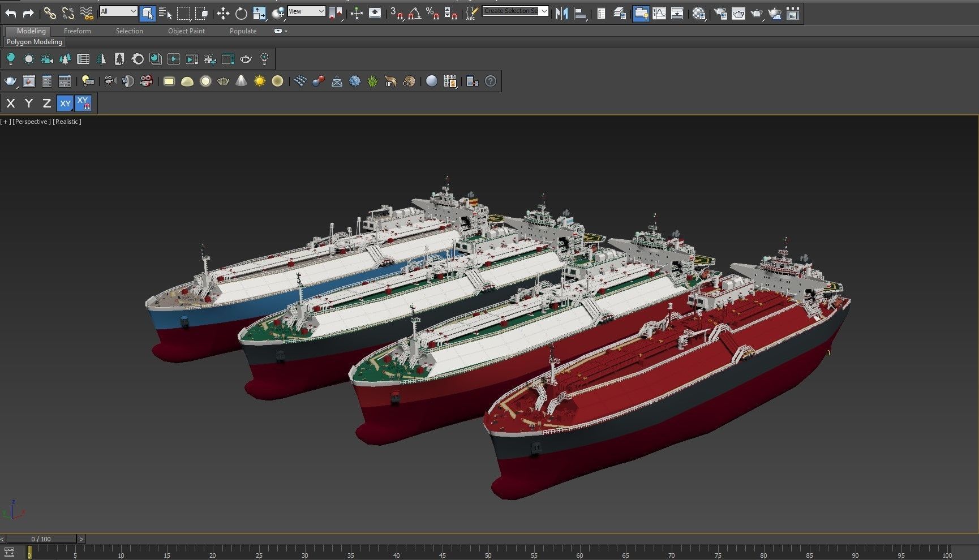Open the Curve Editor
Screen dimensions: 979x560
point(659,14)
